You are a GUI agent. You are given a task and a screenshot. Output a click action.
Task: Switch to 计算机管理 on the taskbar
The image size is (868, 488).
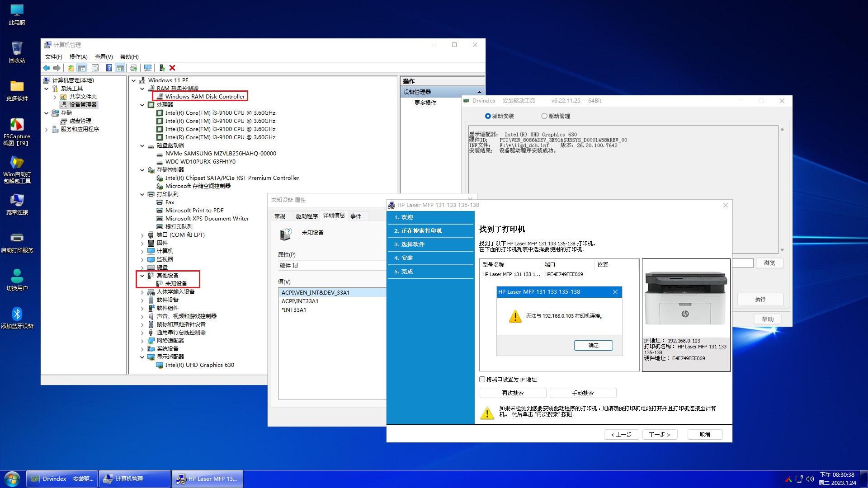tap(135, 479)
